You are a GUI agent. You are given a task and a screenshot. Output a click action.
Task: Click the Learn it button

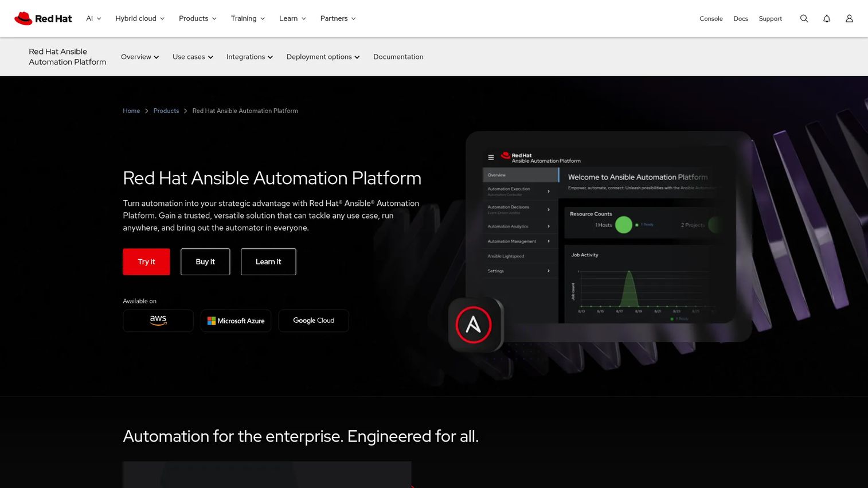click(x=268, y=261)
